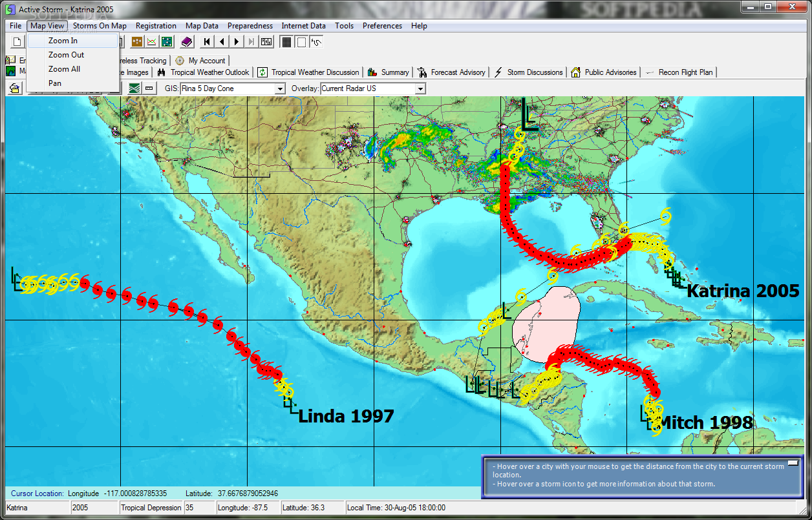Image resolution: width=812 pixels, height=520 pixels.
Task: Click the green map layers icon
Action: tap(134, 88)
